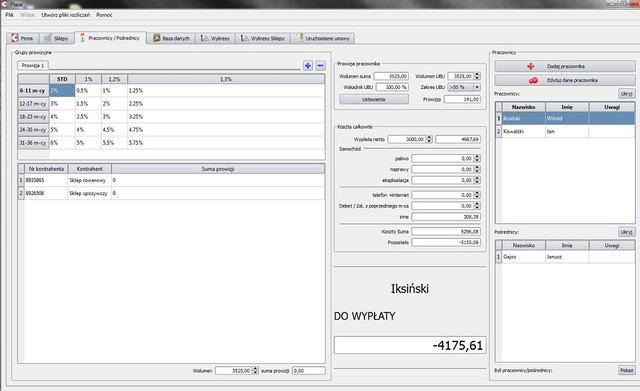This screenshot has height=391, width=640.
Task: Click the Pokaż button for former employees
Action: [x=627, y=370]
